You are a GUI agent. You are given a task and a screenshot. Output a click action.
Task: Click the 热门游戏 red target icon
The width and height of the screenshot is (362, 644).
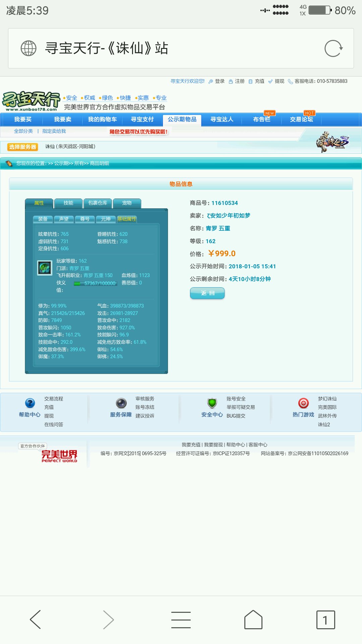[303, 403]
